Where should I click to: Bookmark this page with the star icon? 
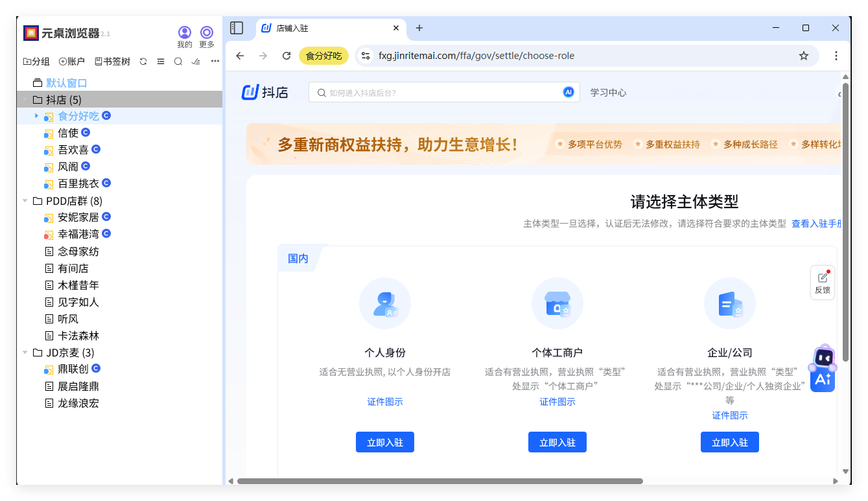tap(804, 56)
